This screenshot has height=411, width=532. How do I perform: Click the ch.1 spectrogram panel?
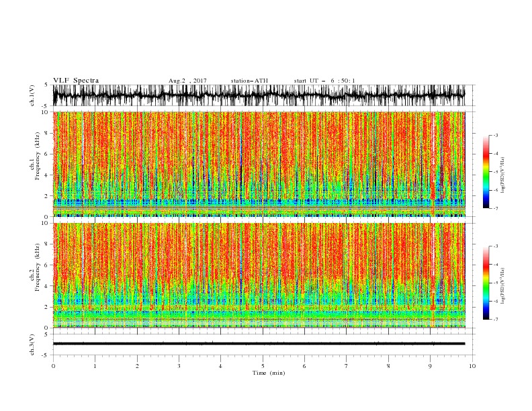[259, 164]
